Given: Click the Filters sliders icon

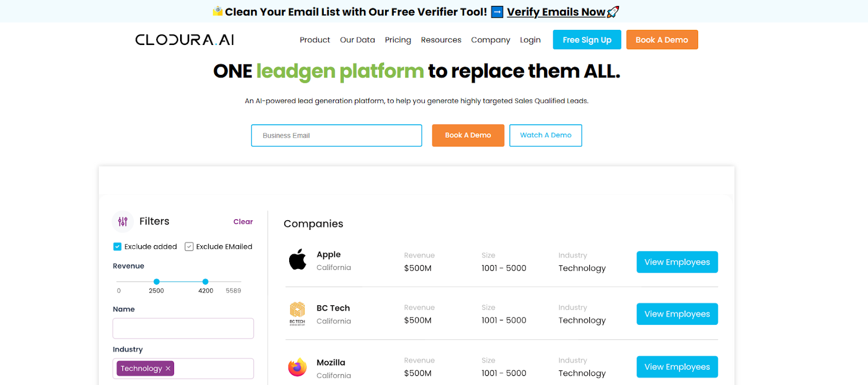Looking at the screenshot, I should coord(123,221).
